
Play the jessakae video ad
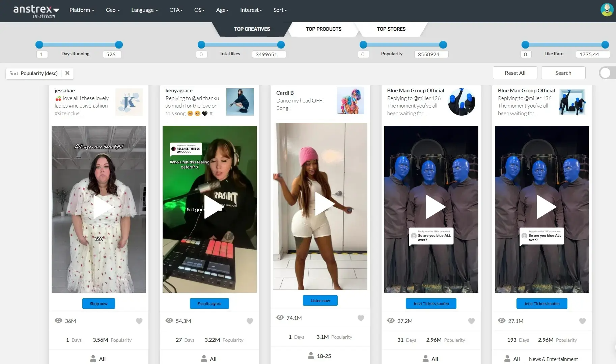[x=103, y=207]
